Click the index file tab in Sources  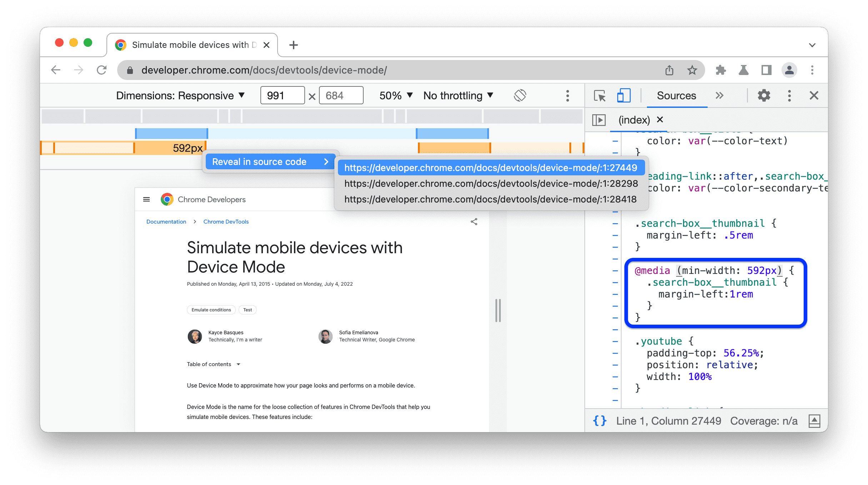[634, 119]
